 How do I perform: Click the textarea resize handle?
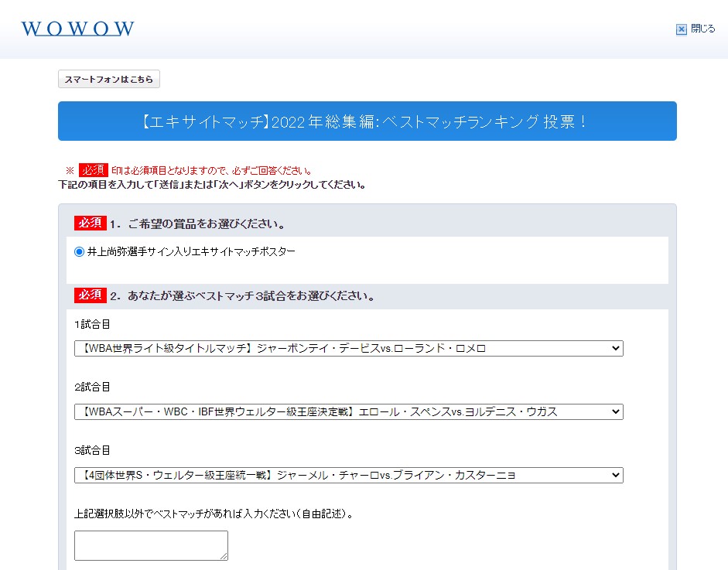[224, 556]
